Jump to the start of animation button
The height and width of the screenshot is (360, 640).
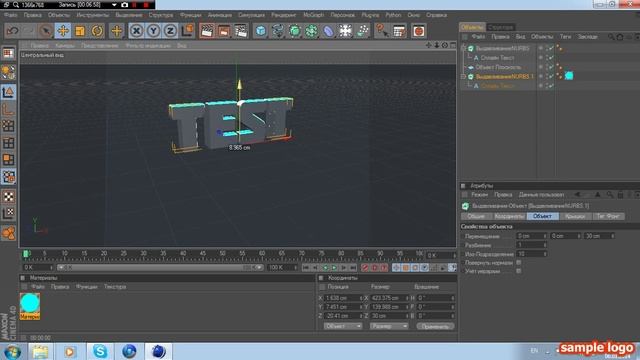coord(306,268)
